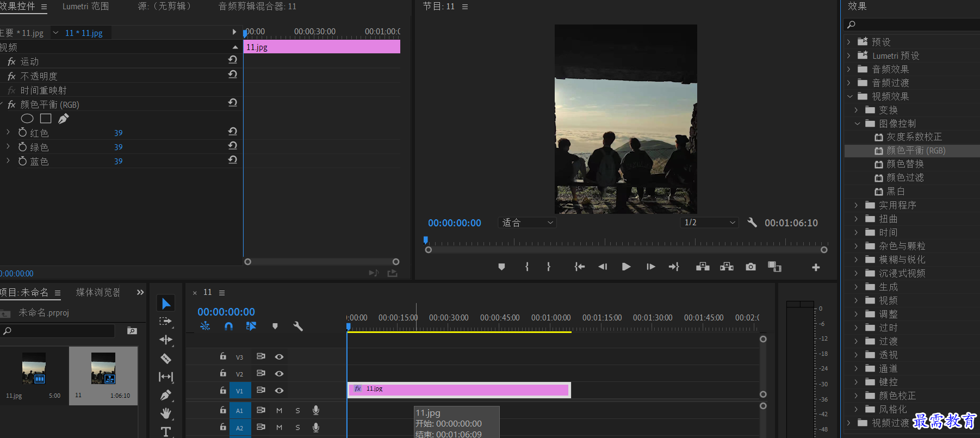The image size is (980, 438).
Task: Solo audio track A1
Action: [297, 411]
